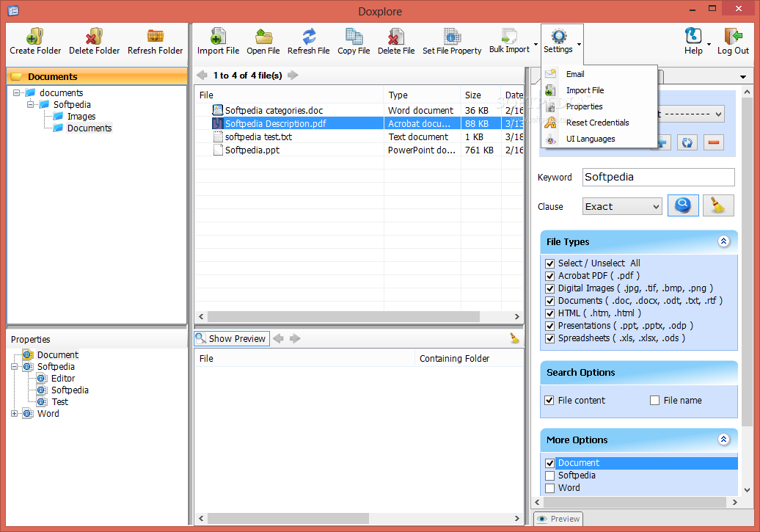The height and width of the screenshot is (532, 760).
Task: Select Softpedia categories.doc file row
Action: click(x=359, y=111)
